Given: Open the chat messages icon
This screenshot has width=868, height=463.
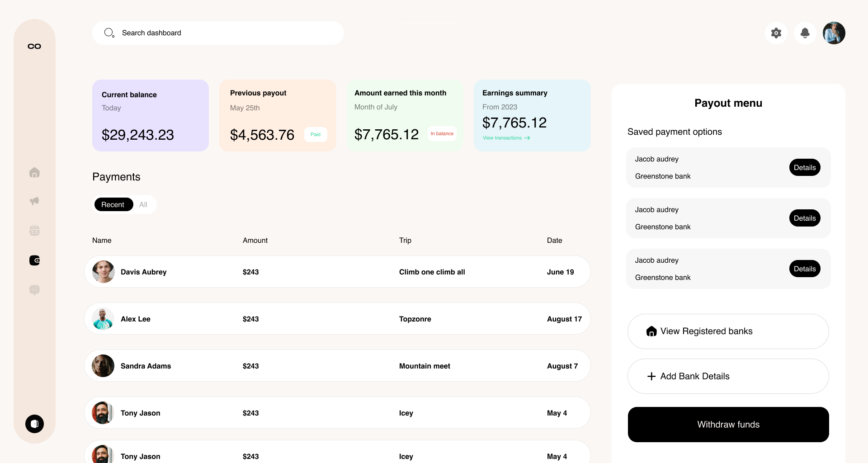Looking at the screenshot, I should tap(34, 290).
